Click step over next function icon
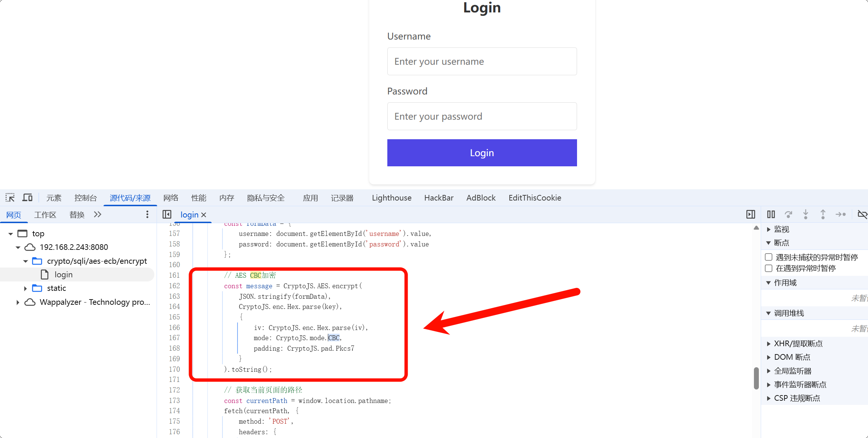Image resolution: width=868 pixels, height=438 pixels. (789, 214)
